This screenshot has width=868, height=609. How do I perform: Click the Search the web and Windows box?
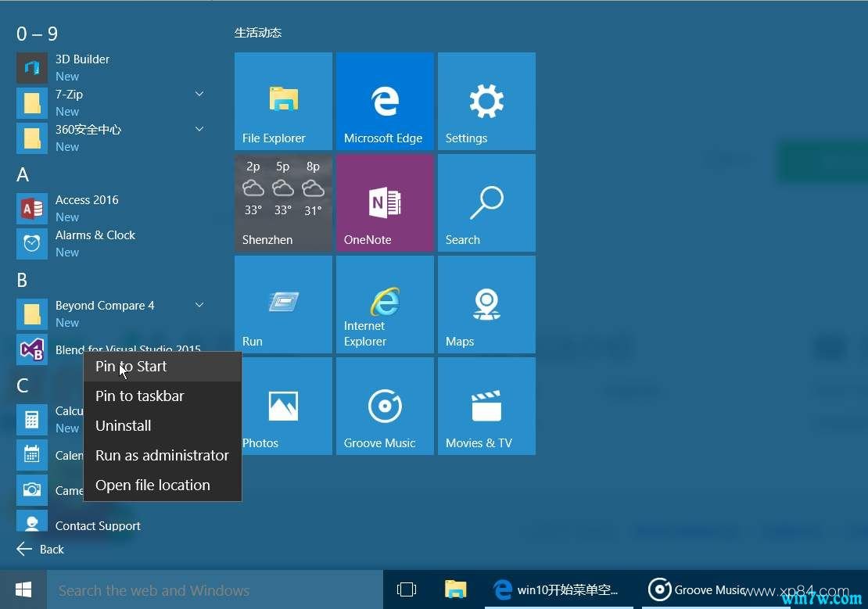coord(211,589)
